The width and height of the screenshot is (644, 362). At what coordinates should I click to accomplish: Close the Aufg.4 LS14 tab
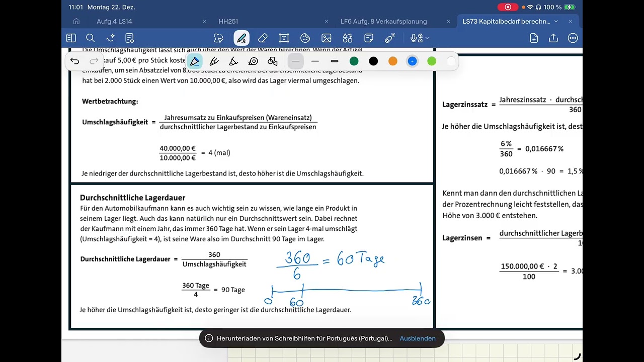click(x=205, y=22)
